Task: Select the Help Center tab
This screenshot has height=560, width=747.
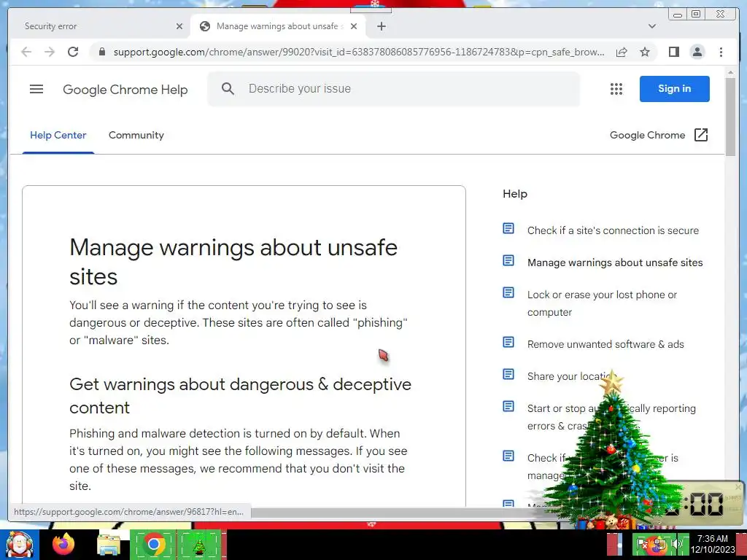Action: point(58,135)
